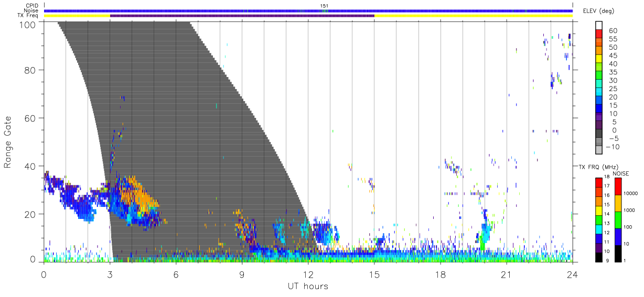Viewport: 644px width, 297px height.
Task: Click the blue Noise strip bar
Action: click(x=308, y=10)
